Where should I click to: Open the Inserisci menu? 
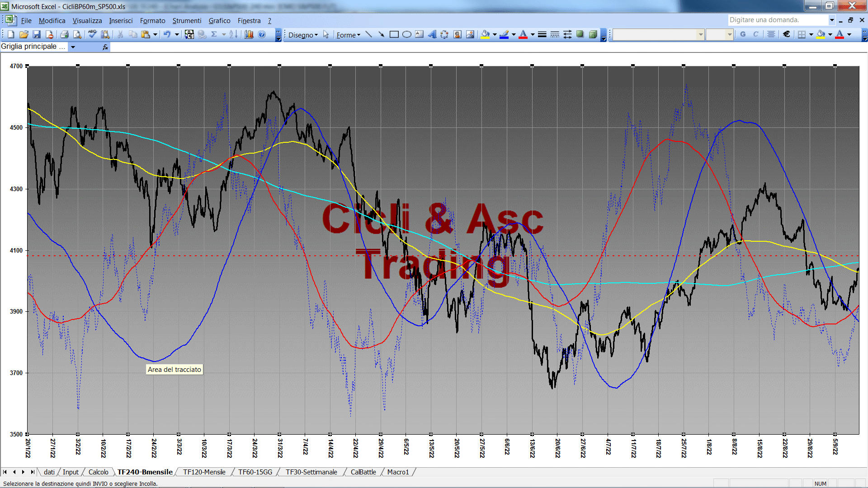click(121, 21)
